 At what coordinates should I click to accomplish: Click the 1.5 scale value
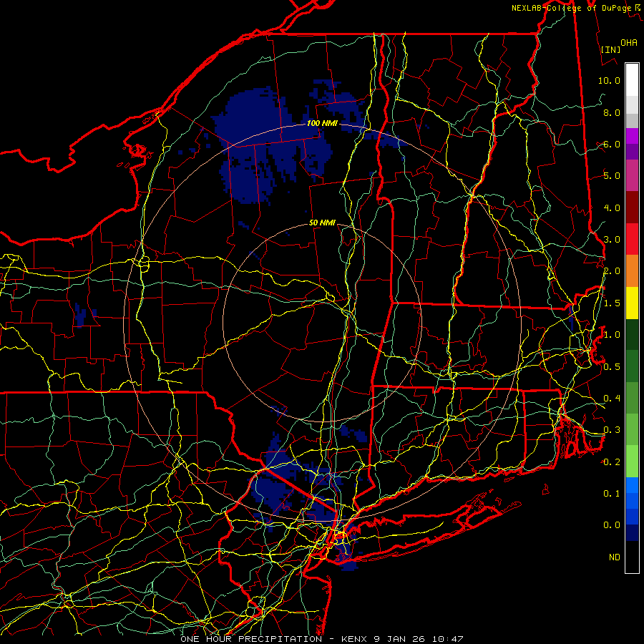point(612,303)
